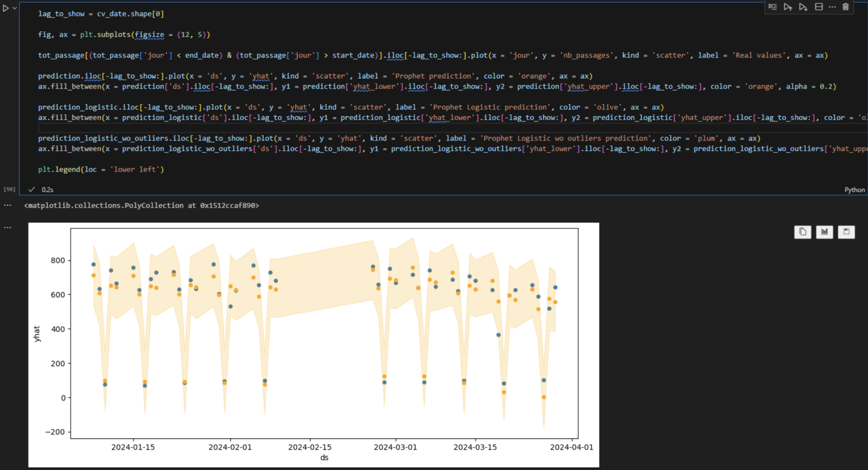Select the matplotlib PolyCollection output text

(142, 205)
